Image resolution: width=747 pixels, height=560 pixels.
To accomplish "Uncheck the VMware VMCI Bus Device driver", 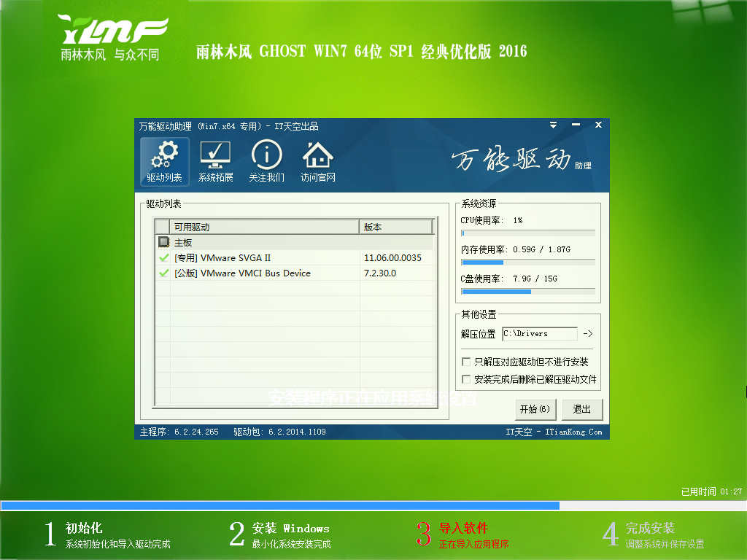I will point(164,273).
